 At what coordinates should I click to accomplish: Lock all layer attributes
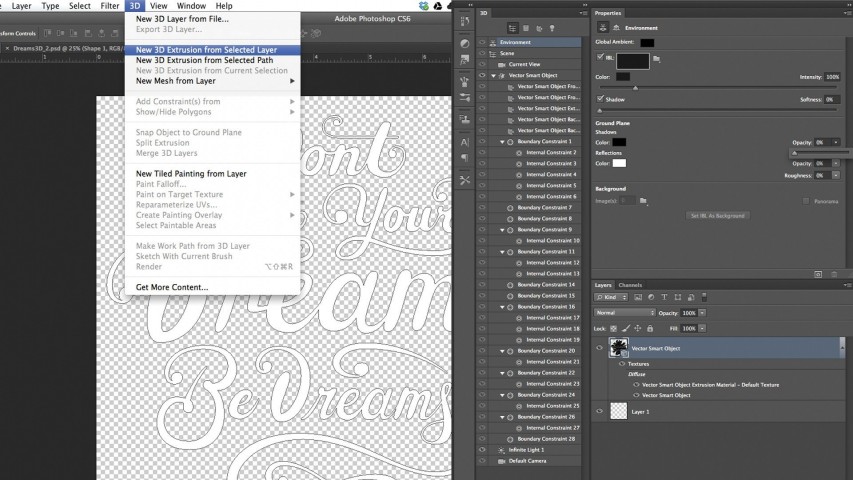[x=650, y=329]
